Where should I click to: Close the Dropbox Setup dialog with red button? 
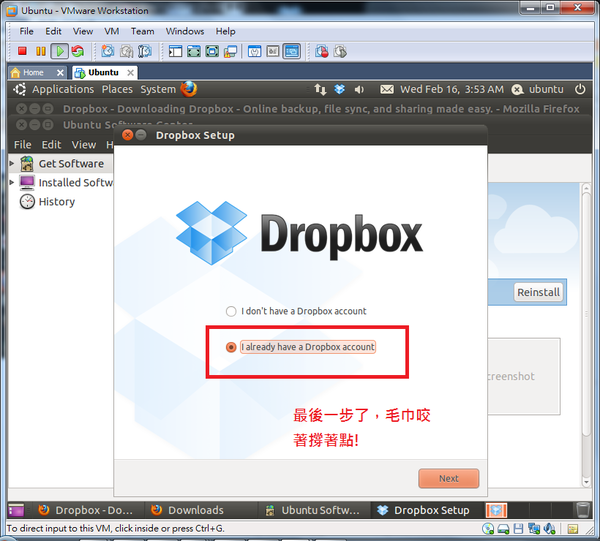point(127,135)
